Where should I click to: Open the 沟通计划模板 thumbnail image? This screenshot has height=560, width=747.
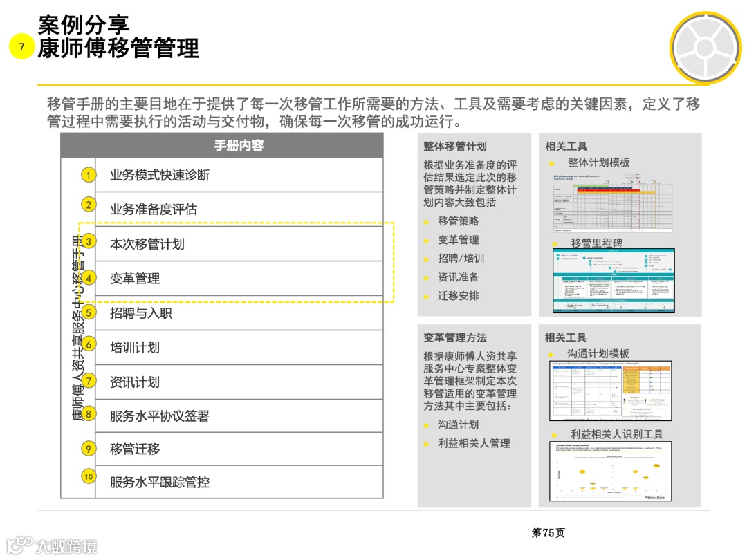click(x=611, y=391)
